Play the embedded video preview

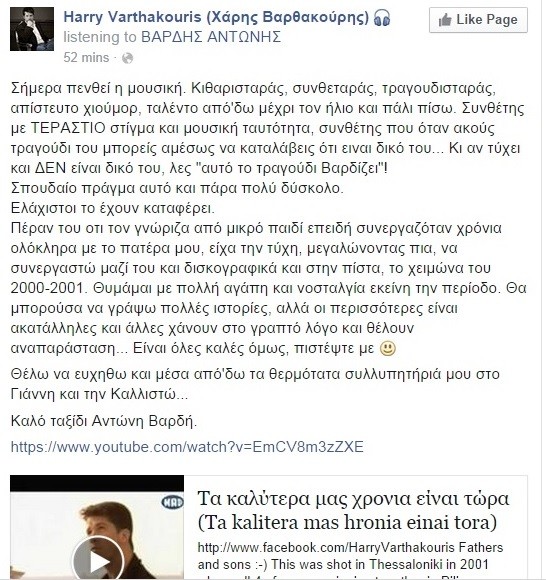(98, 561)
